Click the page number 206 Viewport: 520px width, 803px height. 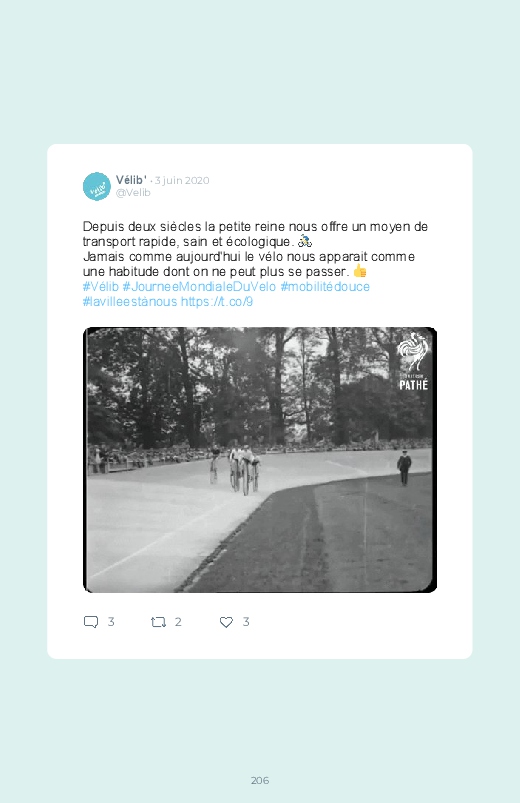point(260,780)
